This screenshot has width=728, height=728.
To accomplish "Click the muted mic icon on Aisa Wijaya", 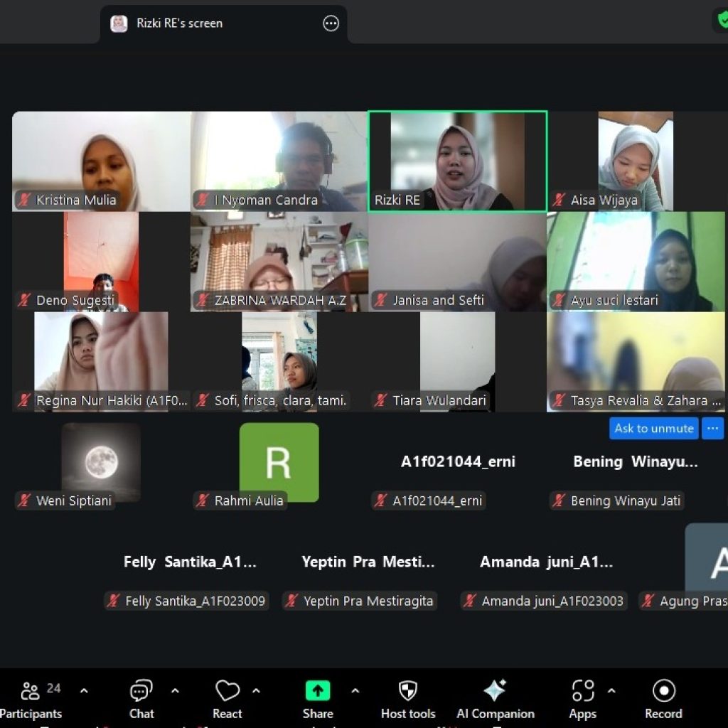I will point(560,200).
